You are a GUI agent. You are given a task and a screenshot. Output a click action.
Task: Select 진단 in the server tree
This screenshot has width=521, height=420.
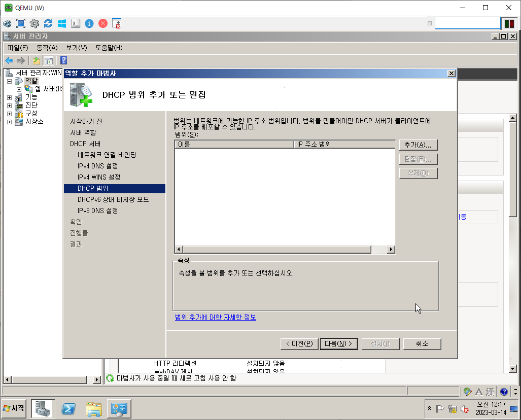(31, 105)
